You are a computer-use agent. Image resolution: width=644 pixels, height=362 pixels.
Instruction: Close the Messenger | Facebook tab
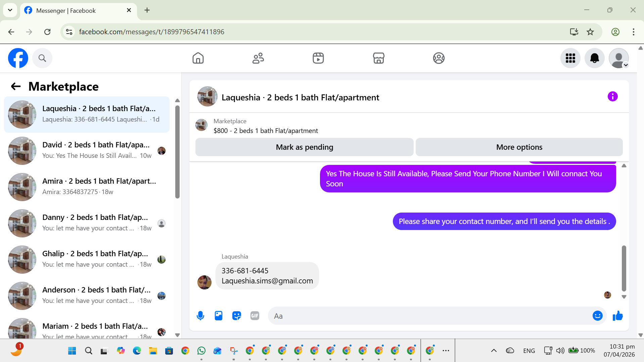click(129, 10)
